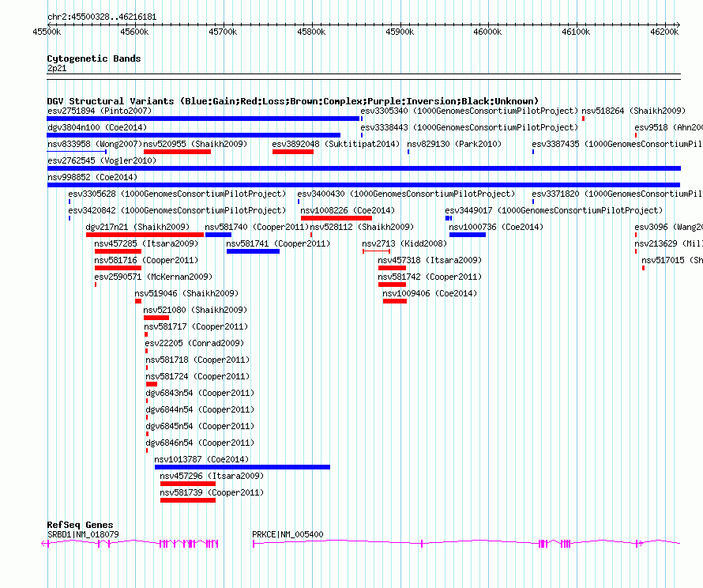Open esv22205 (Conrad2009) label
The height and width of the screenshot is (588, 703).
[194, 343]
